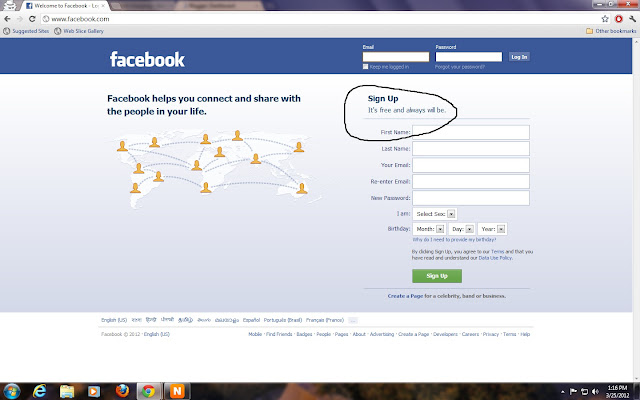
Task: Open Why do I need to provide birthday link
Action: click(454, 240)
